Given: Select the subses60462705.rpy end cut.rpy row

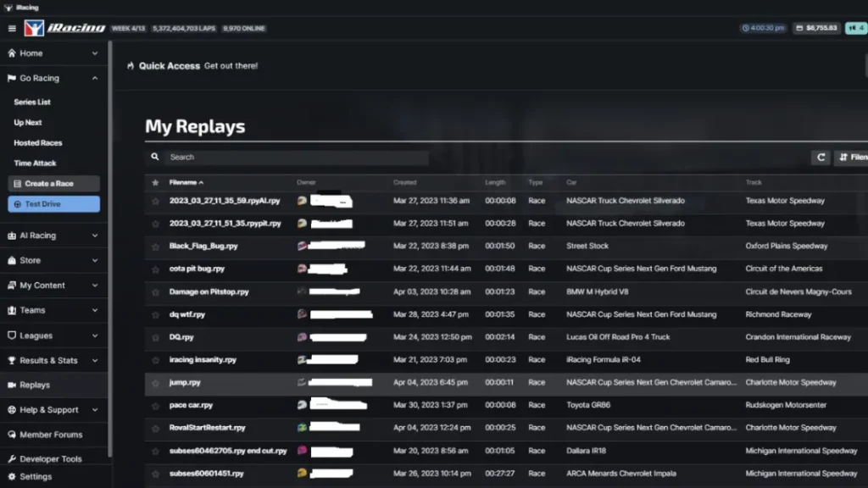Looking at the screenshot, I should (x=506, y=451).
